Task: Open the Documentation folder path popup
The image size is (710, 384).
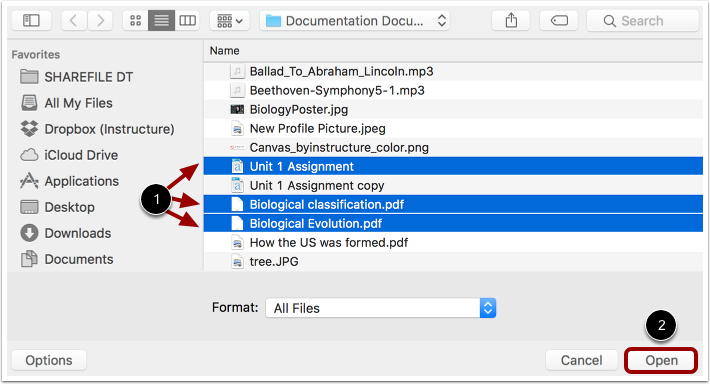Action: [x=355, y=20]
